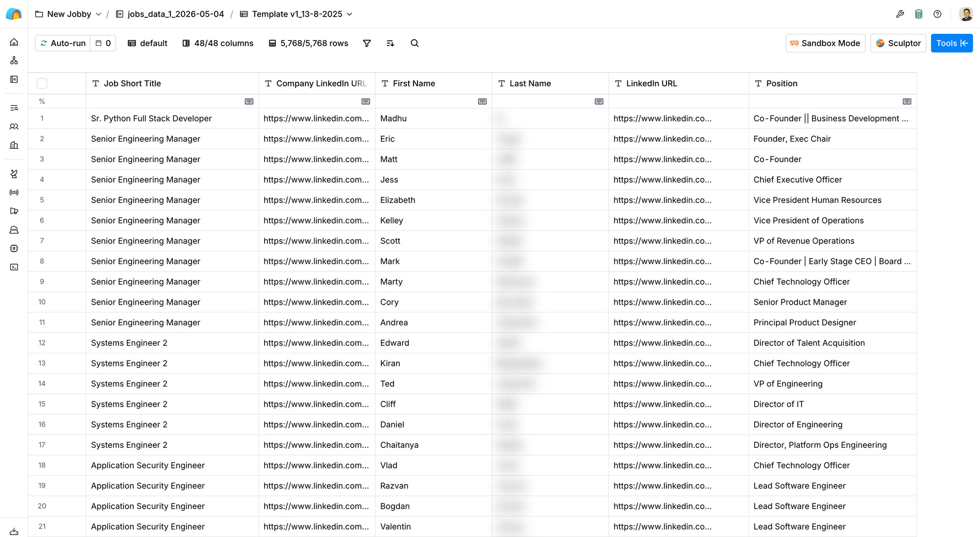Open the filter funnel icon
Image resolution: width=980 pixels, height=537 pixels.
coord(367,44)
